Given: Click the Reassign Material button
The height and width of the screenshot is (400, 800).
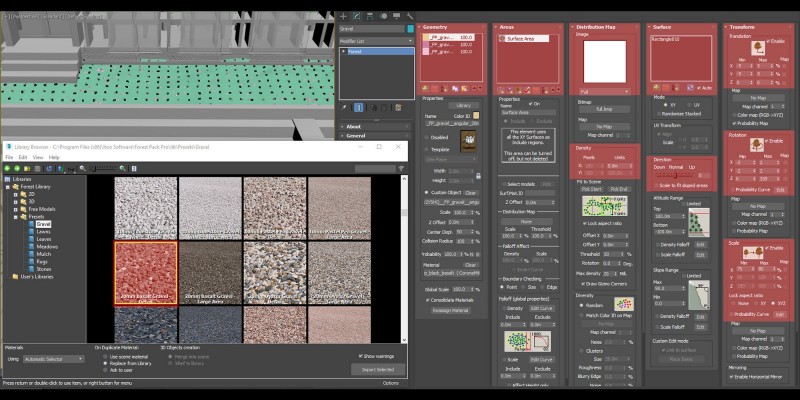Looking at the screenshot, I should pyautogui.click(x=449, y=311).
